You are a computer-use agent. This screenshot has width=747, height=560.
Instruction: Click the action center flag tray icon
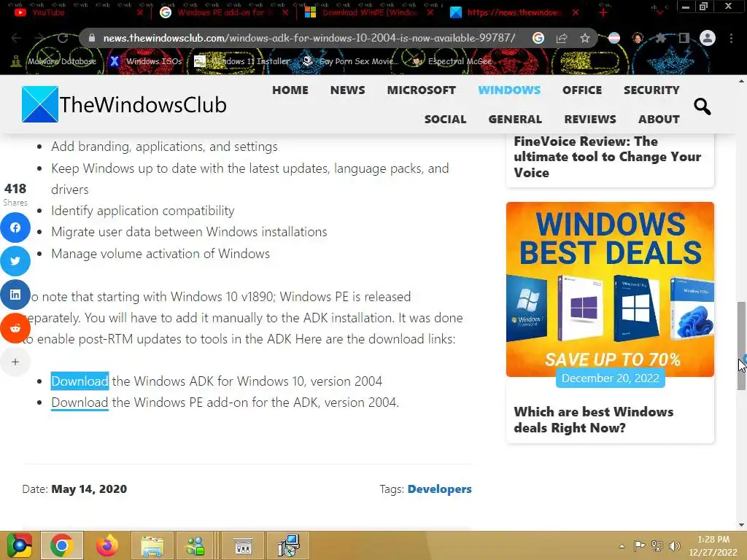click(x=639, y=545)
